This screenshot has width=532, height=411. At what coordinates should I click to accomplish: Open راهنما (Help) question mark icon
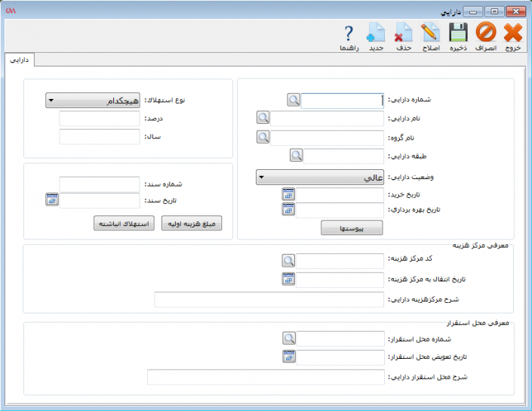pyautogui.click(x=349, y=32)
